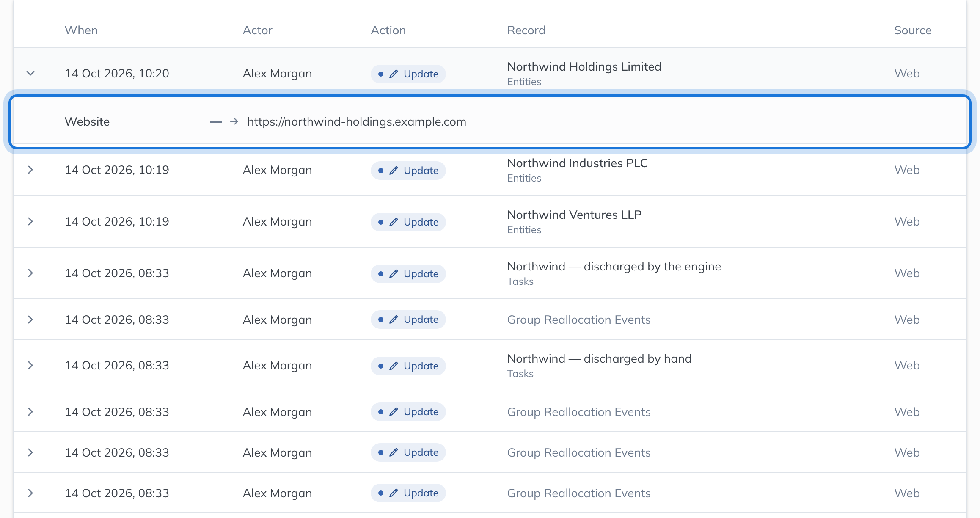Screen dimensions: 980x518
Task: Sort by the Actor column header
Action: pyautogui.click(x=258, y=30)
